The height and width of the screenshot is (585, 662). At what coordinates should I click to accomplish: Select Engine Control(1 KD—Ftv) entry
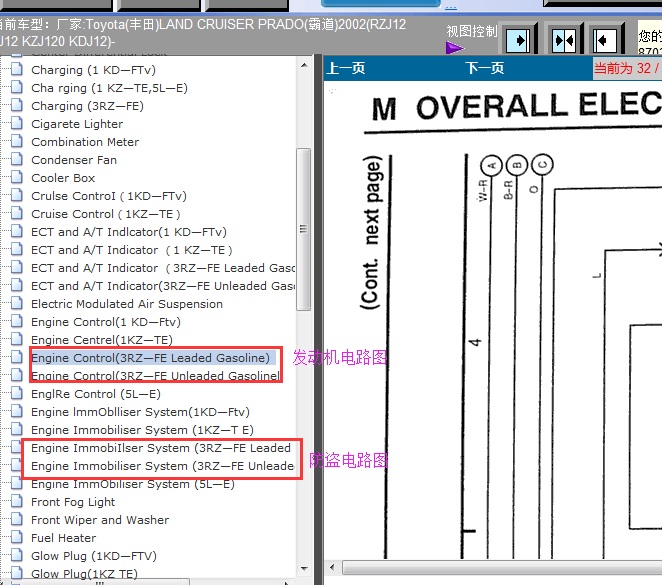pos(106,322)
